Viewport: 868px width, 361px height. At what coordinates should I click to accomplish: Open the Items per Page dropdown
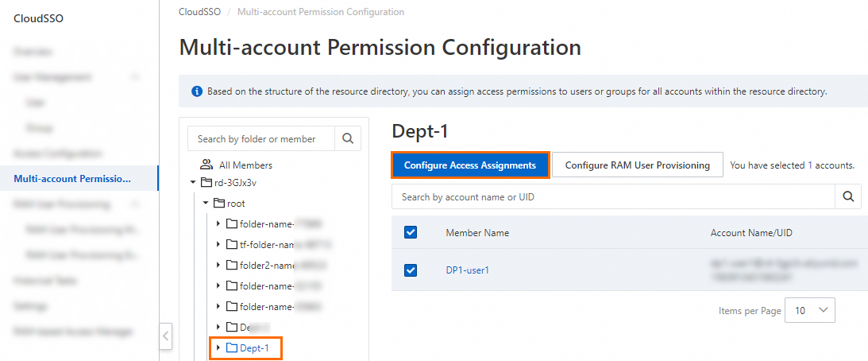809,311
